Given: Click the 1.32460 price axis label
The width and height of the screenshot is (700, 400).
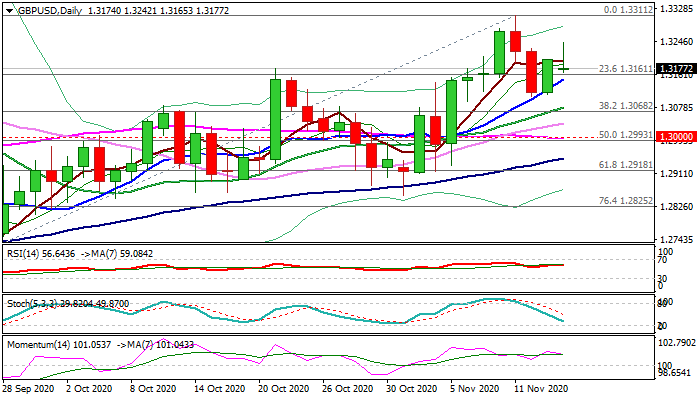Looking at the screenshot, I should 673,43.
